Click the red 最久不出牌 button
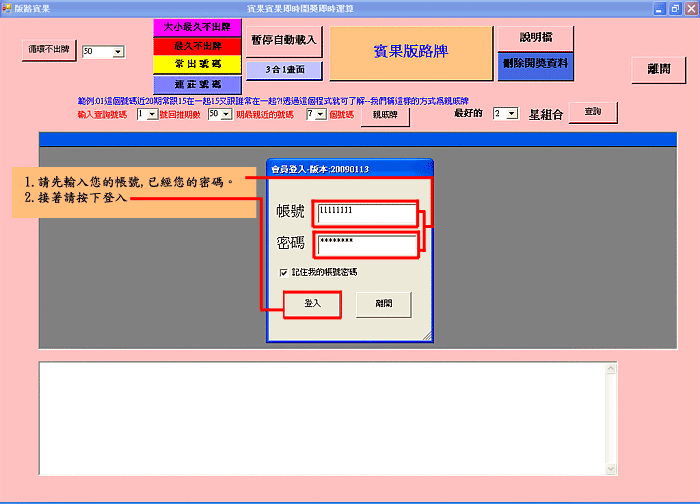Image resolution: width=700 pixels, height=504 pixels. coord(197,46)
